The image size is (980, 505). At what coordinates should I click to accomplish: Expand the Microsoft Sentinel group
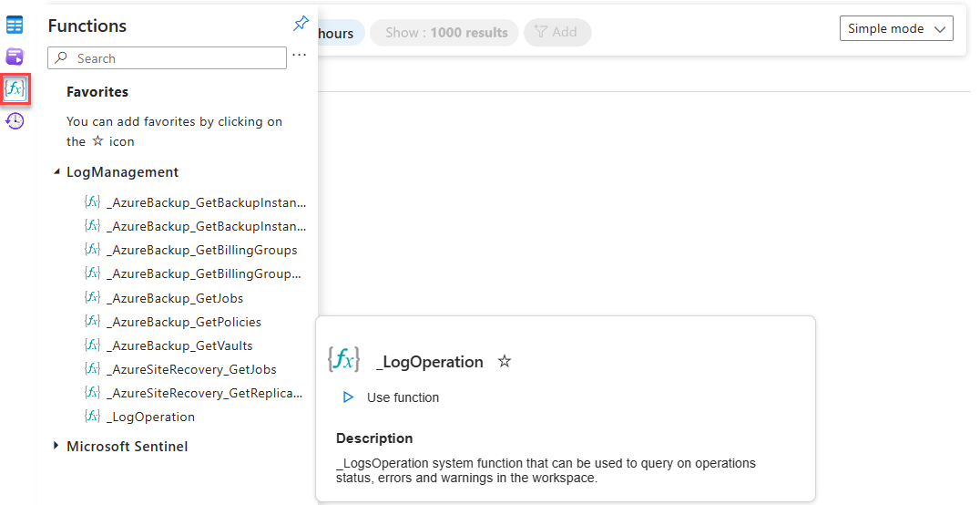56,446
